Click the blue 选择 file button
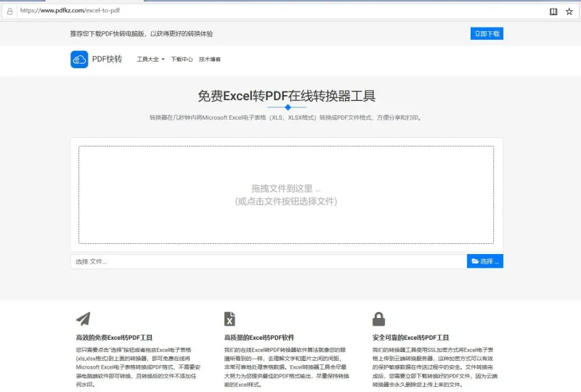581x392 pixels. (485, 261)
